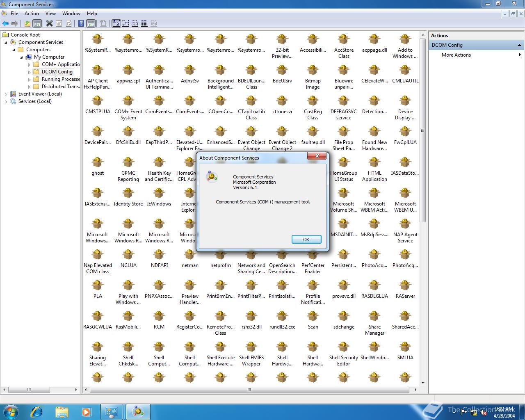This screenshot has width=525, height=420.
Task: Expand the Event Viewer (Local) node
Action: [x=6, y=94]
